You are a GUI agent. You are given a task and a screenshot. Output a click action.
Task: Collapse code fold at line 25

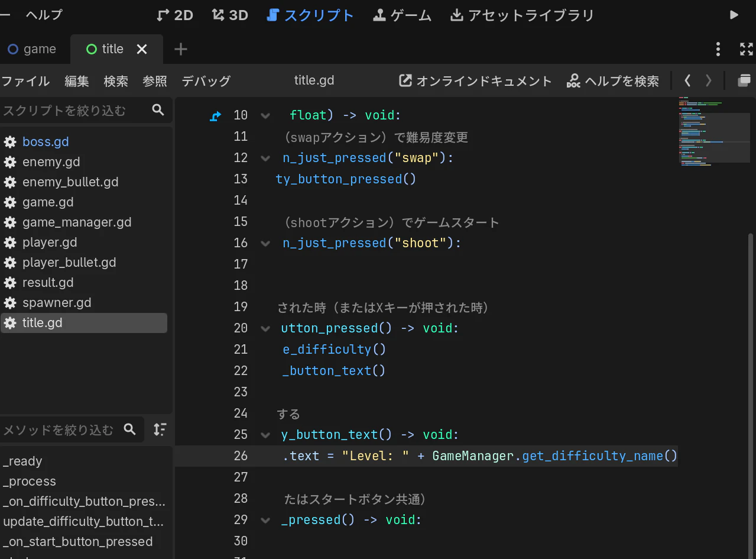265,435
